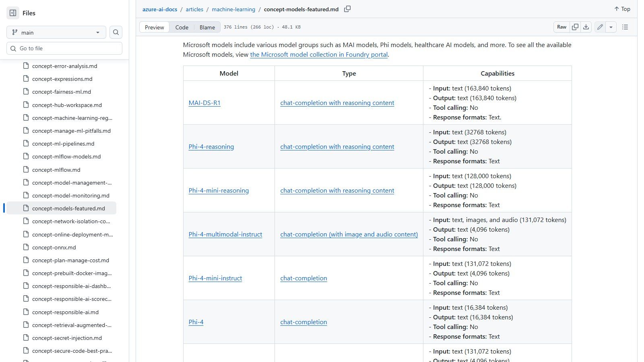Open concept-ml-pipelines.md in file tree
Viewport: 644px width, 362px height.
click(x=63, y=144)
